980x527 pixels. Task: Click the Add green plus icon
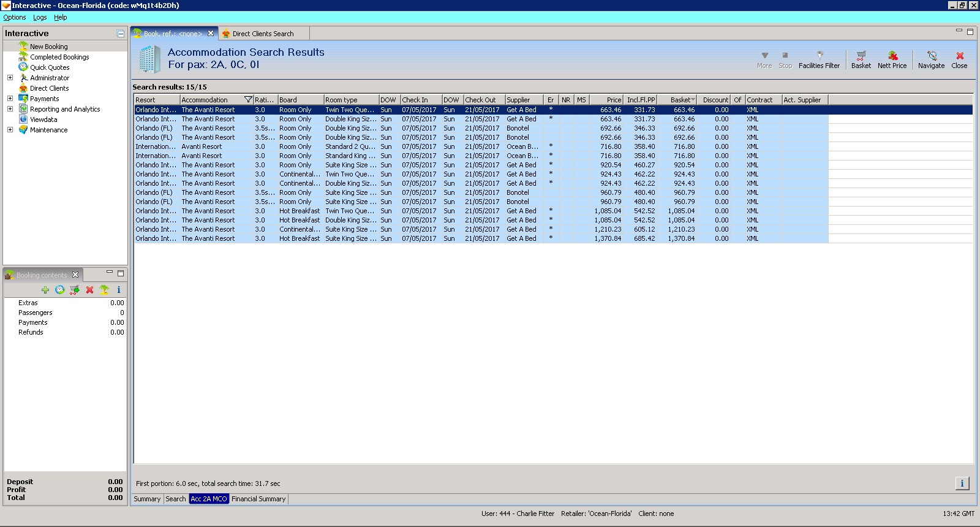(x=45, y=290)
